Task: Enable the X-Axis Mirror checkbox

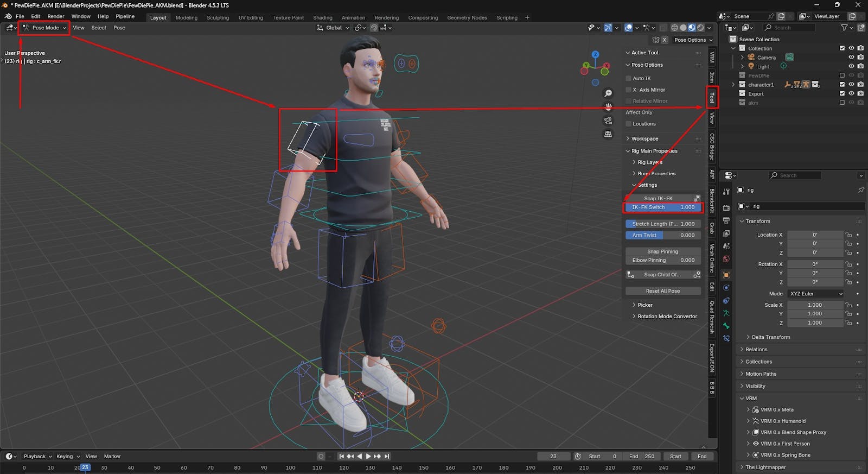Action: (x=629, y=90)
